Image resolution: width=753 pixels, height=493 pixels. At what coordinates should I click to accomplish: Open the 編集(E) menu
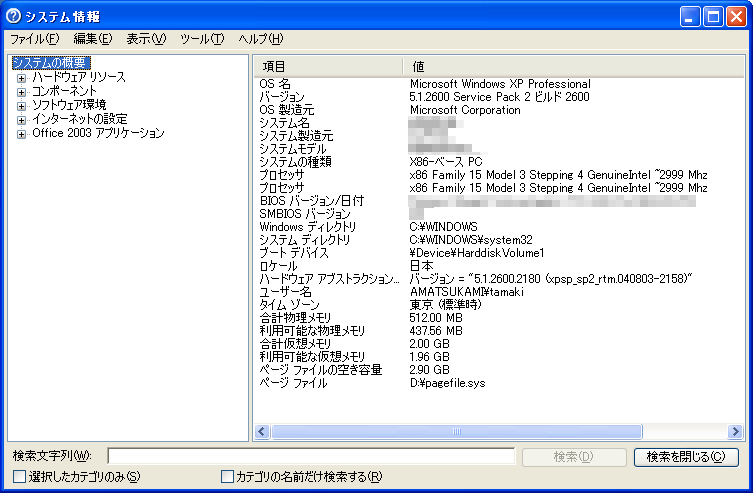[x=92, y=39]
